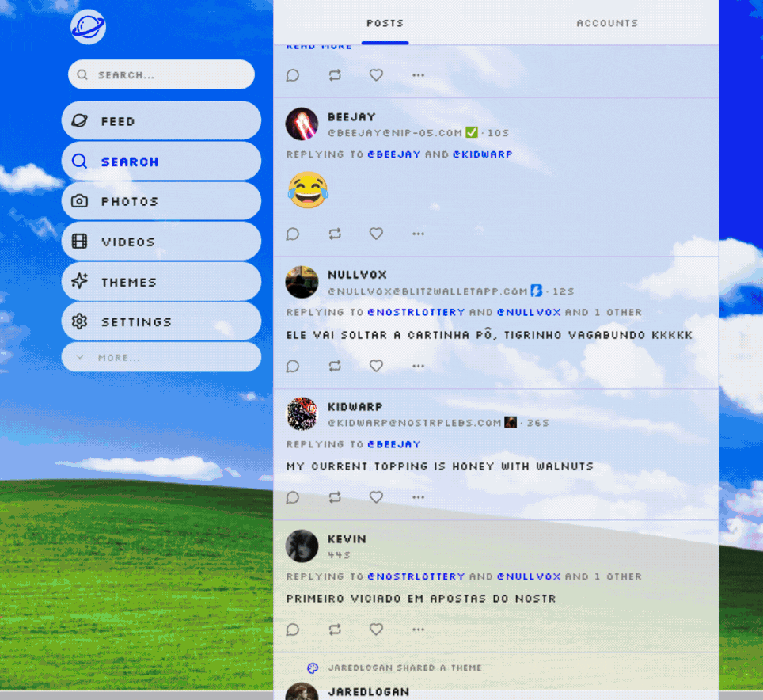Go to Settings in sidebar

[161, 321]
